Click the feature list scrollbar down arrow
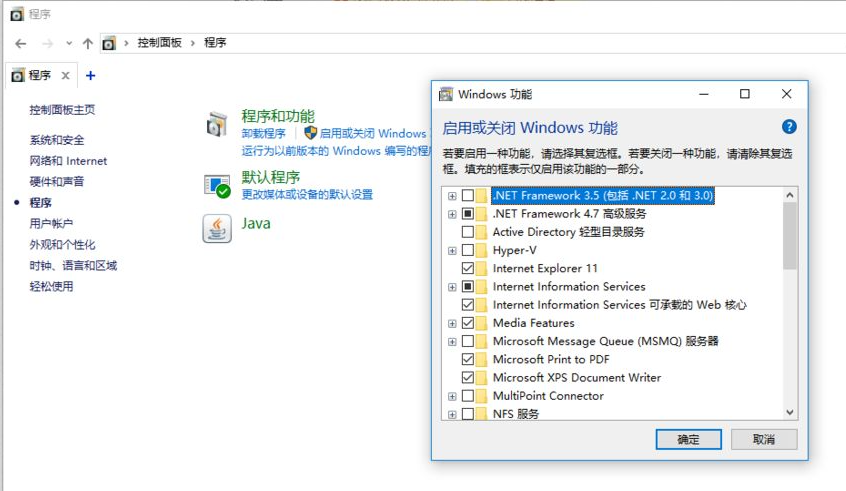Viewport: 846px width, 491px height. coord(790,412)
